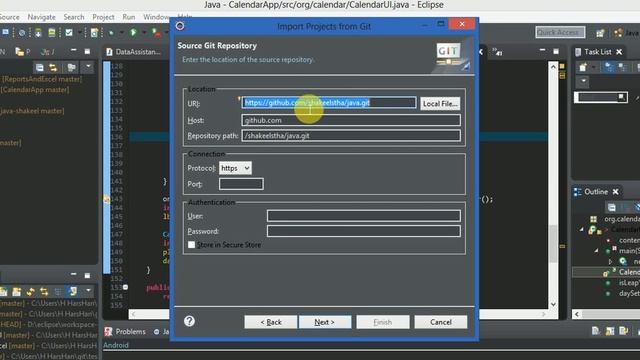Click the Port input field

click(x=241, y=184)
